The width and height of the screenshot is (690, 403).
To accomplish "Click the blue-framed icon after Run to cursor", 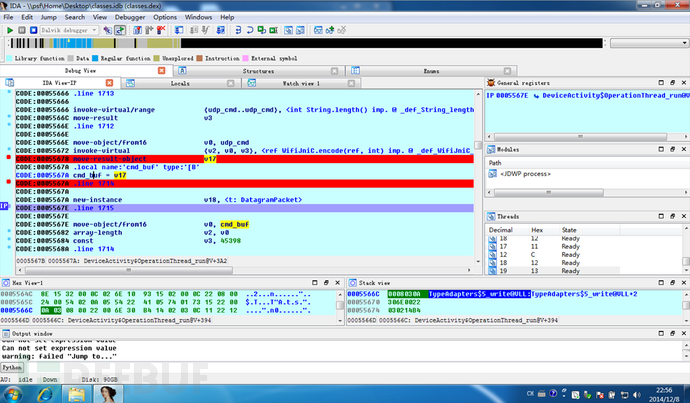I will pyautogui.click(x=288, y=30).
